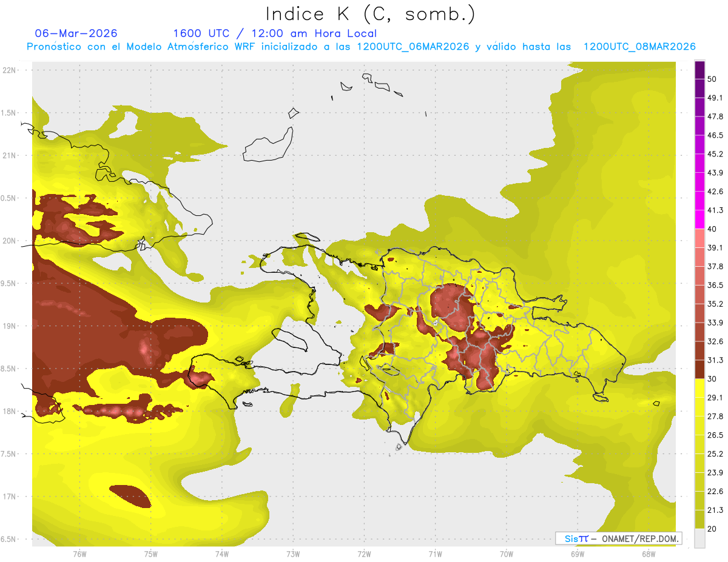Pick the salmon colorbar segment between 39.1 and 40
The image size is (728, 562).
[699, 238]
